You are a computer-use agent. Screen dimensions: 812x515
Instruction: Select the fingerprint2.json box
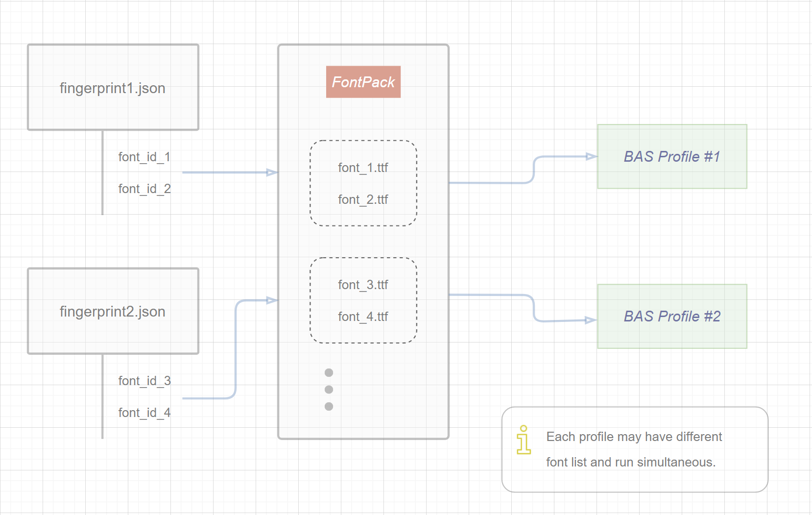[113, 311]
